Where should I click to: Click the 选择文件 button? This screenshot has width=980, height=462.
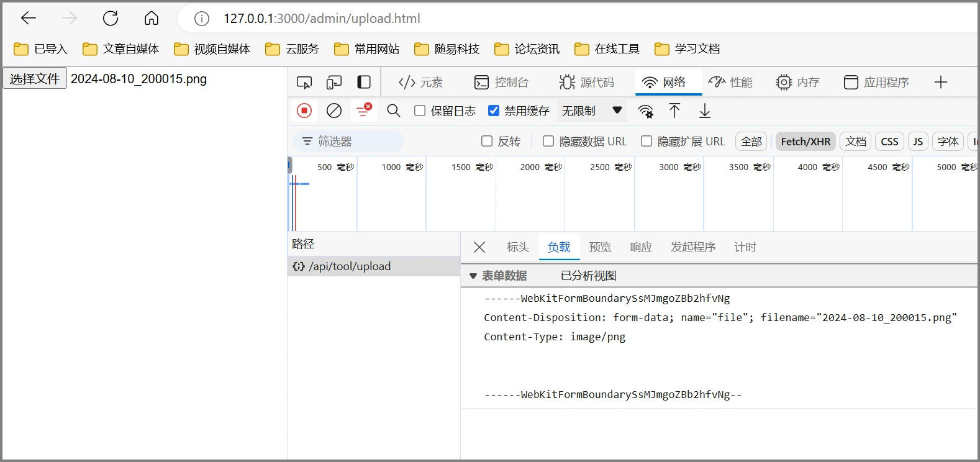[35, 79]
